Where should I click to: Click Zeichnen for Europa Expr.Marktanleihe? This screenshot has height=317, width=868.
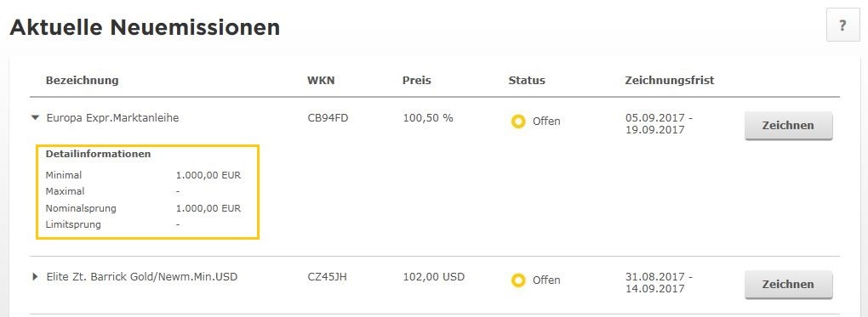[788, 126]
